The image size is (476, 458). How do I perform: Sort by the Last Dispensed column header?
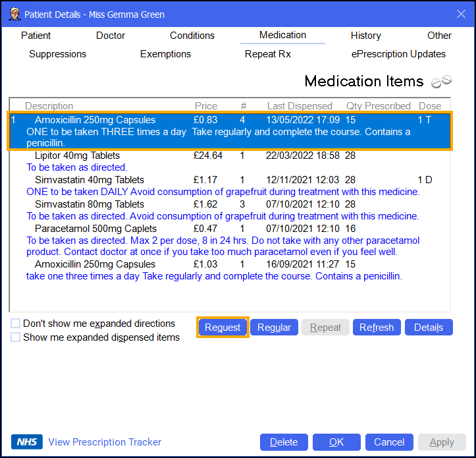(x=300, y=106)
